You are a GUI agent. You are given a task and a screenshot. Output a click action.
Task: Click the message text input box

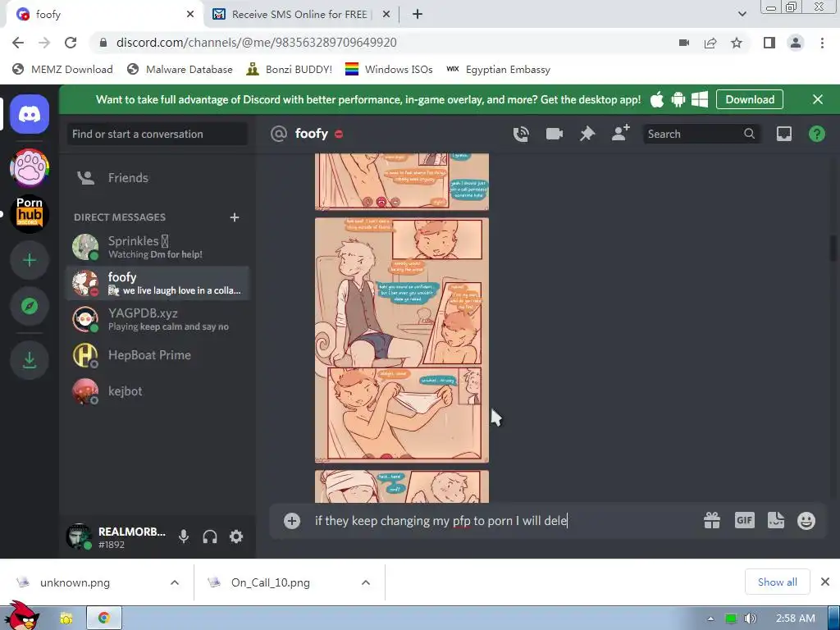(504, 521)
